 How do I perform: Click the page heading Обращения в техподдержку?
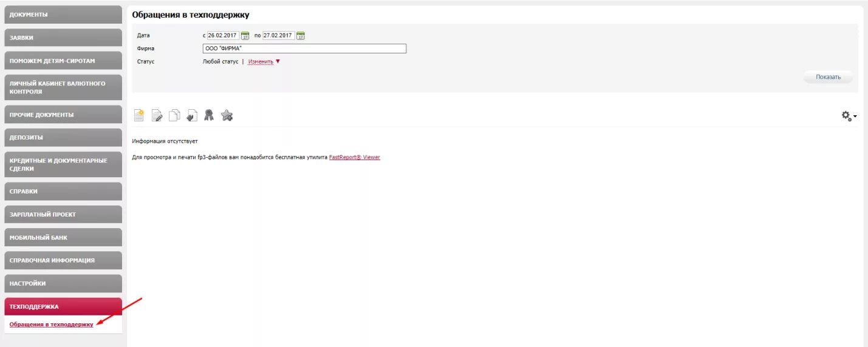pyautogui.click(x=191, y=15)
